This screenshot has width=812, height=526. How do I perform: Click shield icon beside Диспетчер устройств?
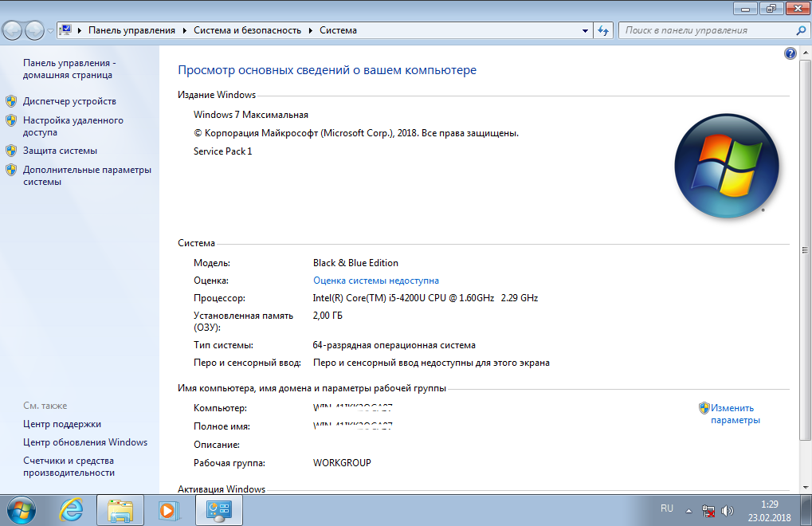(x=11, y=101)
